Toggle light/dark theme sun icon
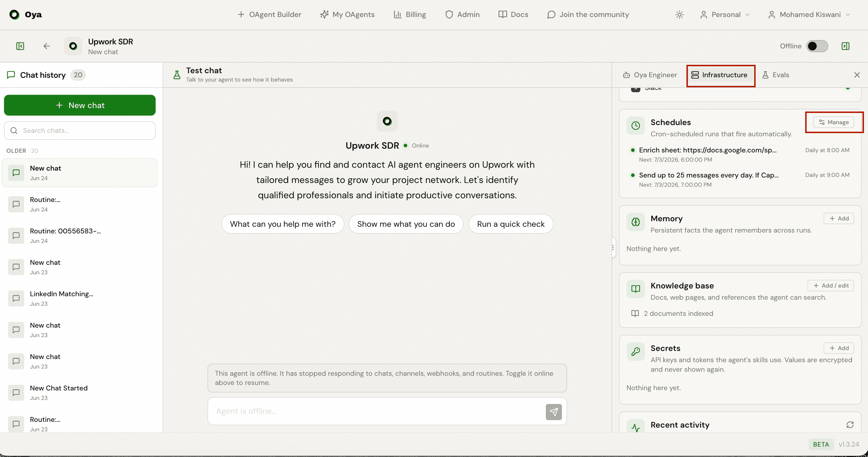The image size is (868, 457). [679, 14]
